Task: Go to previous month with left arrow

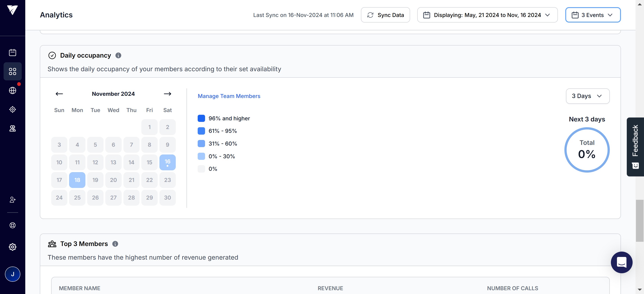Action: pyautogui.click(x=59, y=94)
